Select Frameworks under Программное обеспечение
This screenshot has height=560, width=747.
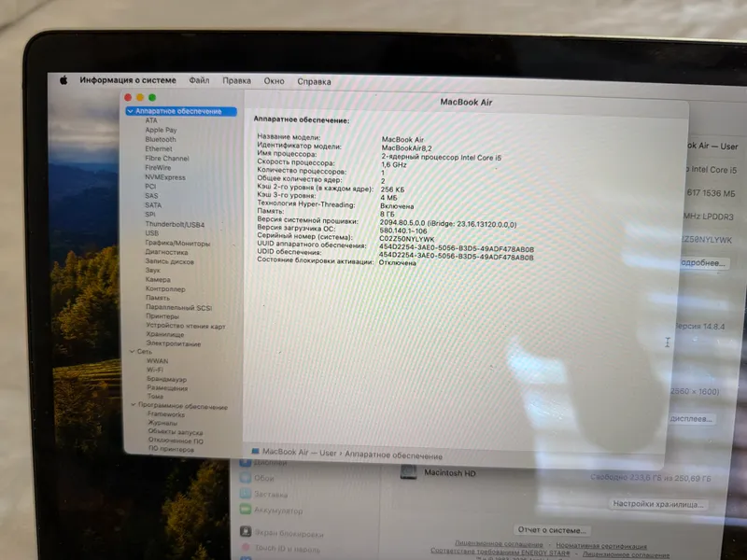[x=166, y=414]
